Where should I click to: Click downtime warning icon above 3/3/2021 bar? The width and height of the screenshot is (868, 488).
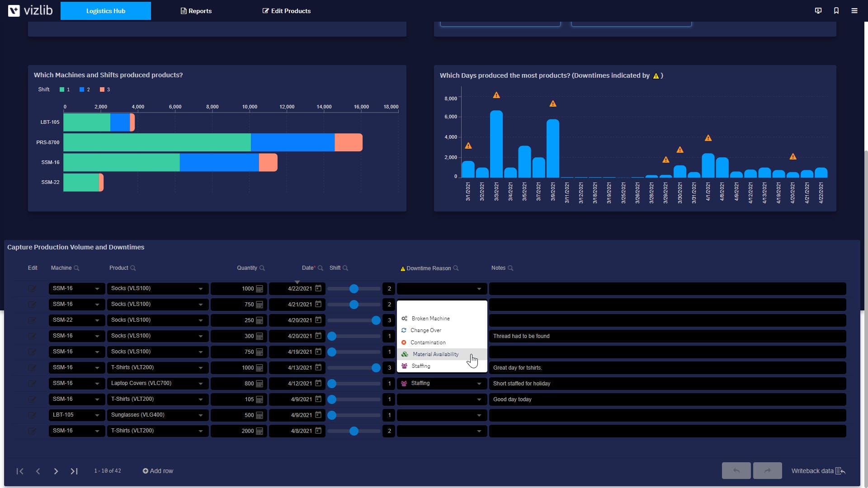pyautogui.click(x=496, y=95)
